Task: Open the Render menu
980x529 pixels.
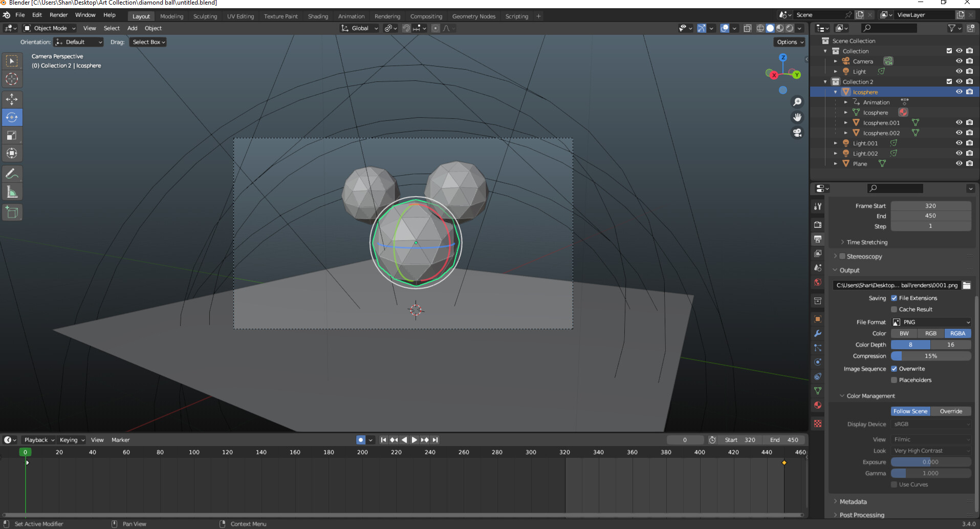Action: (x=58, y=15)
